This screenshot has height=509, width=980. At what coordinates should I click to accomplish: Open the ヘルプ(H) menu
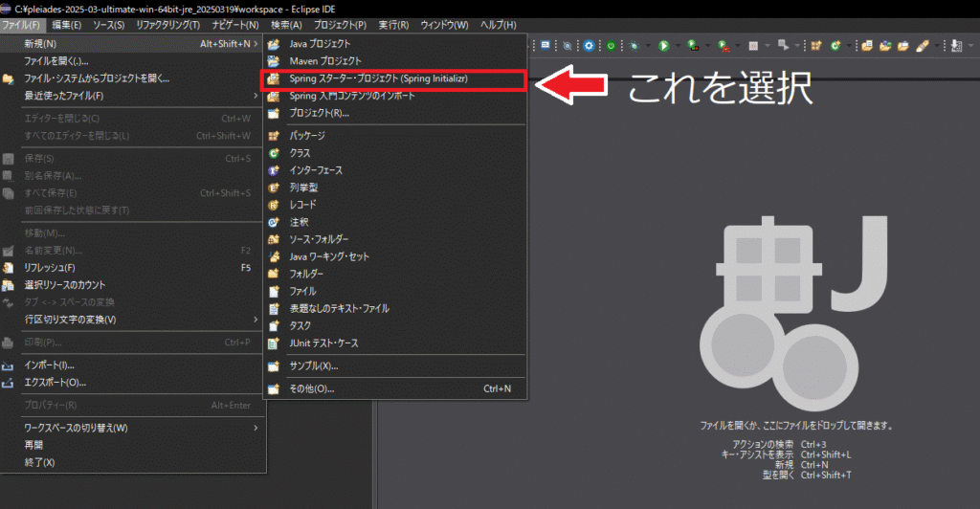(498, 25)
